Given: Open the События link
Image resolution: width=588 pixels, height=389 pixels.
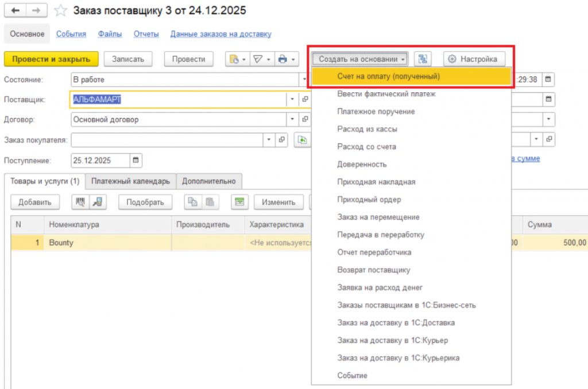Looking at the screenshot, I should tap(71, 34).
